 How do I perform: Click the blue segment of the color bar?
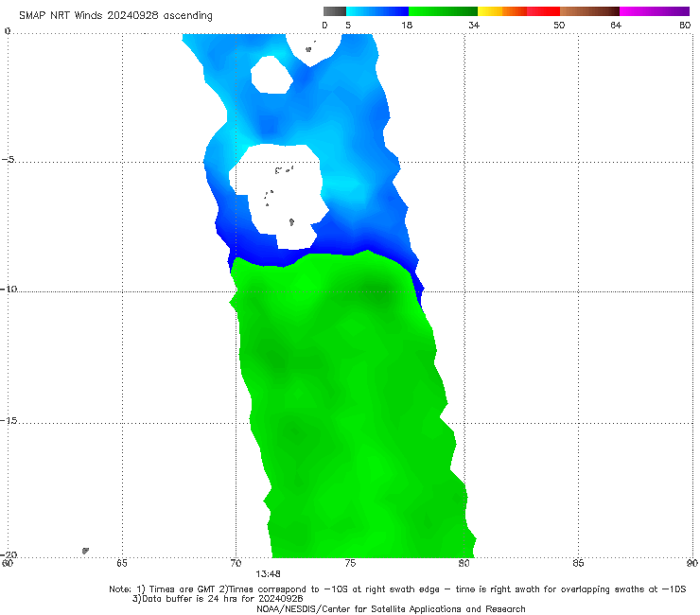(x=377, y=11)
